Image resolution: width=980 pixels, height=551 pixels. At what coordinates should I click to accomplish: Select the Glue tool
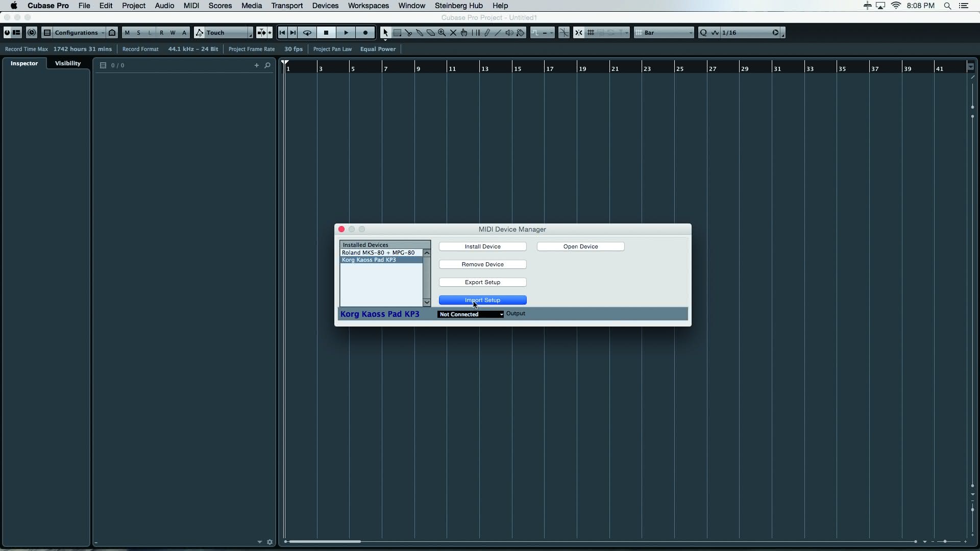(420, 33)
